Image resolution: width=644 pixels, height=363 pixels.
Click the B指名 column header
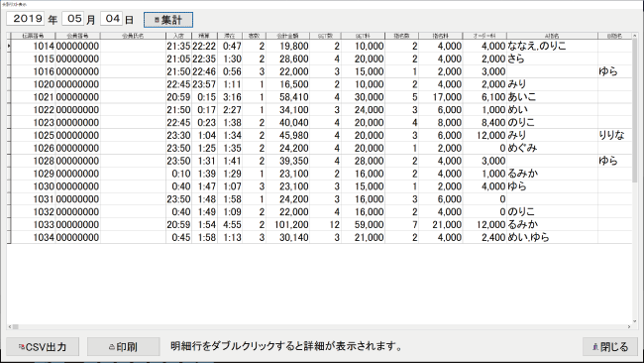[x=614, y=36]
